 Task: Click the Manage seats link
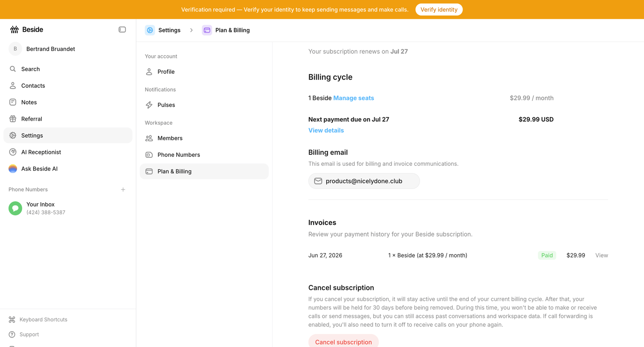click(354, 98)
